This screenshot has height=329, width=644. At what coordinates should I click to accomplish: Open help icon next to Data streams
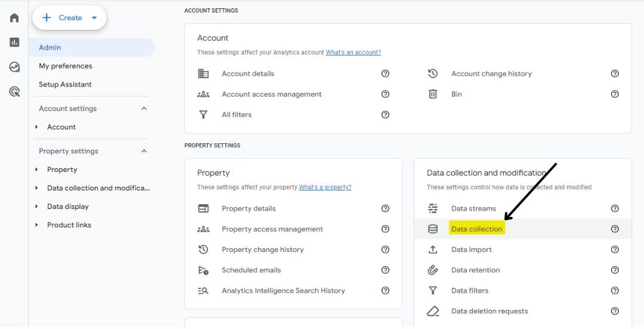615,208
